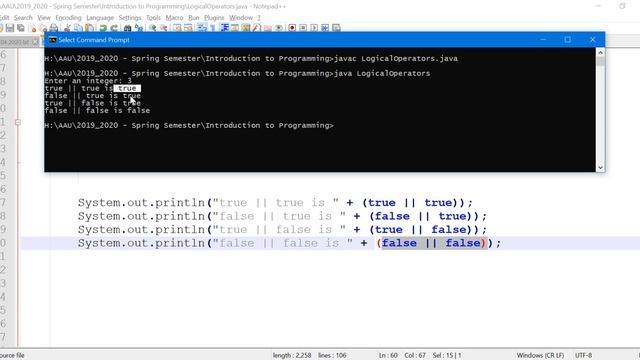Collapse the code fold marker in margin
Viewport: 640px width, 360px height.
point(18,122)
